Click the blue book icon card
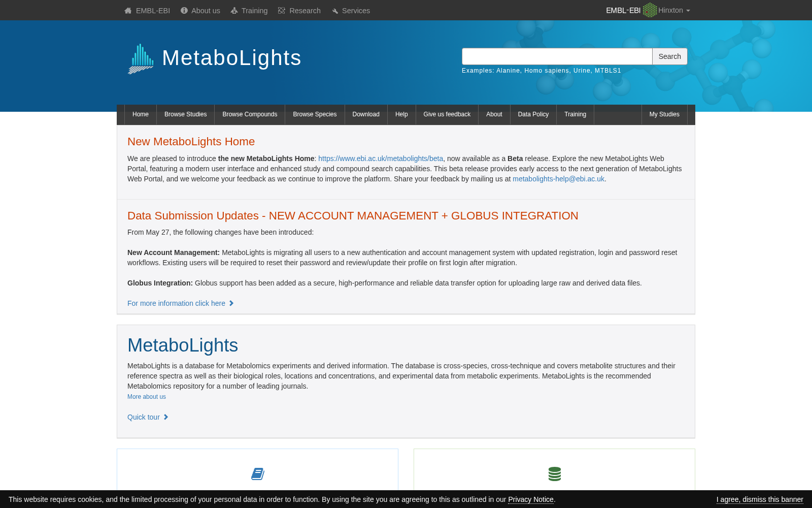This screenshot has height=508, width=812. click(x=258, y=474)
